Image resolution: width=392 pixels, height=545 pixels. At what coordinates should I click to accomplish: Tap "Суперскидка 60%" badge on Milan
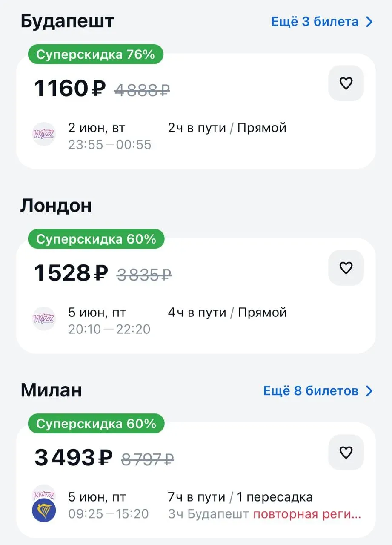coord(96,424)
